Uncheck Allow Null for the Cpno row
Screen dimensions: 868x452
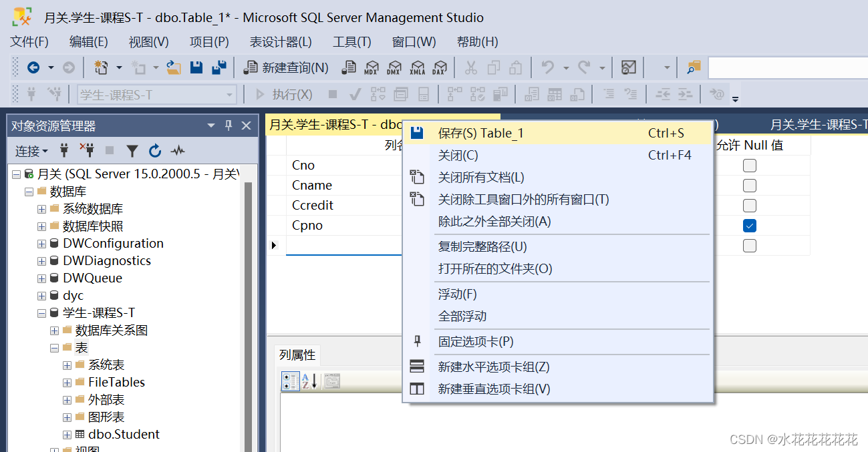tap(750, 226)
